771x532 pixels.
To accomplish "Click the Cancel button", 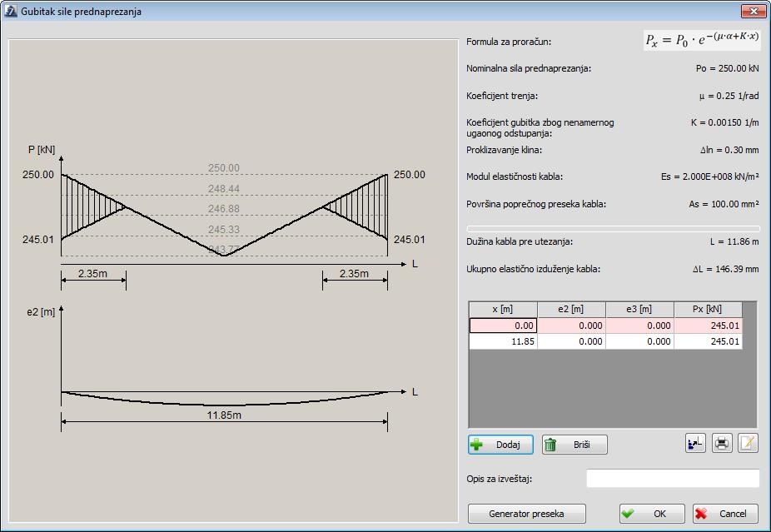I will coord(725,514).
